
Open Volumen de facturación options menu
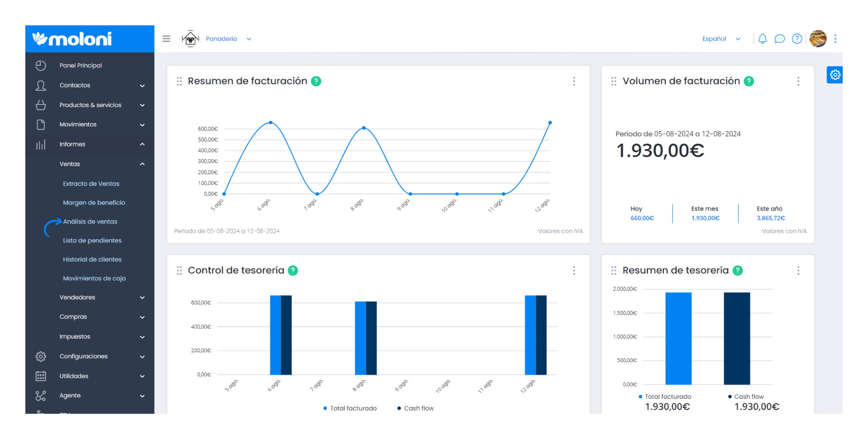(x=798, y=81)
